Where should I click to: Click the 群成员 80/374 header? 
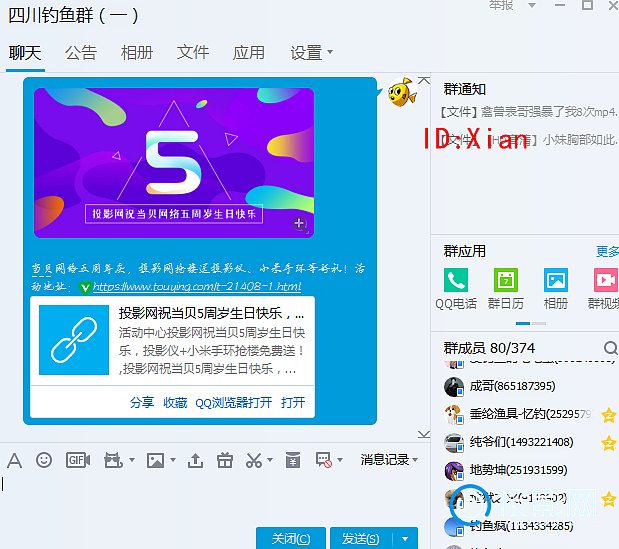coord(489,348)
